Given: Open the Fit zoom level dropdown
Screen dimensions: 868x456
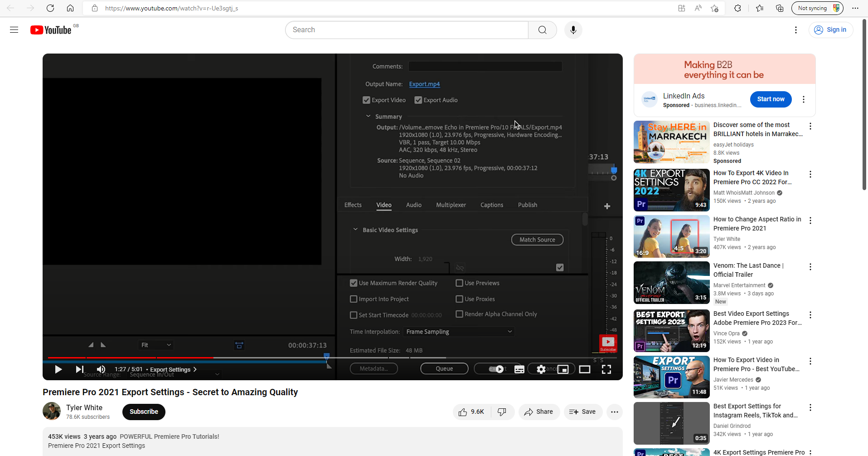Looking at the screenshot, I should (155, 345).
